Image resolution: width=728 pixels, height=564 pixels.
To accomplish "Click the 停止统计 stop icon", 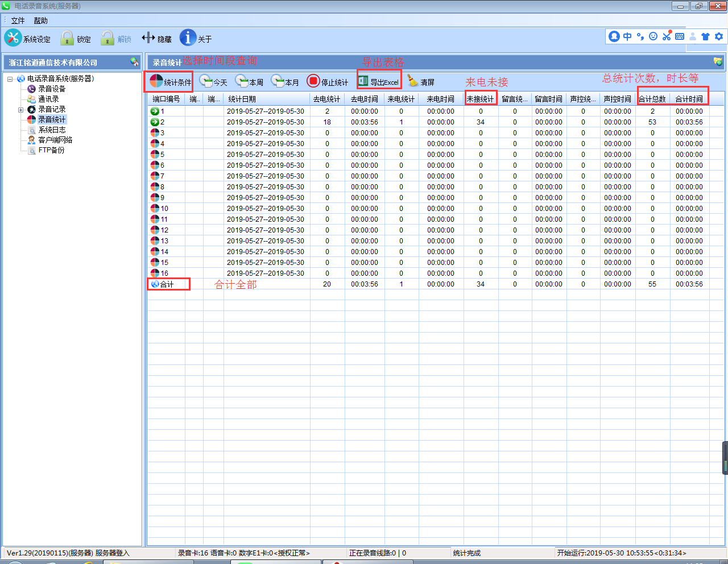I will (313, 81).
